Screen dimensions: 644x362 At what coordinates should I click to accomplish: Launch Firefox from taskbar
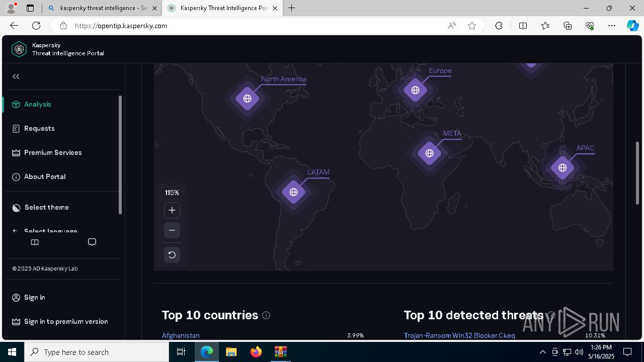(x=256, y=352)
